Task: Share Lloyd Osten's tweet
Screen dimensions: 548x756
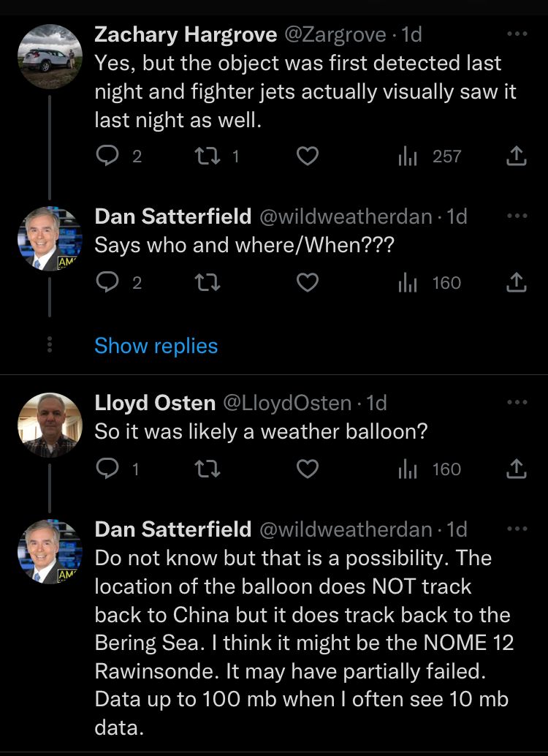Action: [x=516, y=469]
